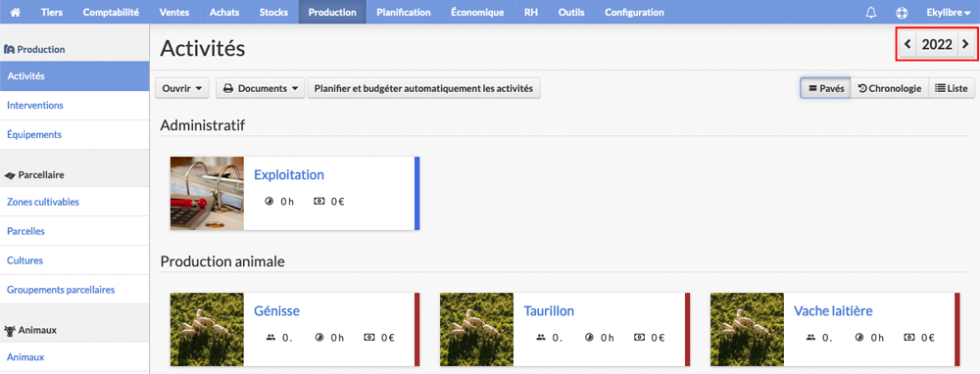Image resolution: width=980 pixels, height=374 pixels.
Task: Open the RH menu
Action: [531, 12]
